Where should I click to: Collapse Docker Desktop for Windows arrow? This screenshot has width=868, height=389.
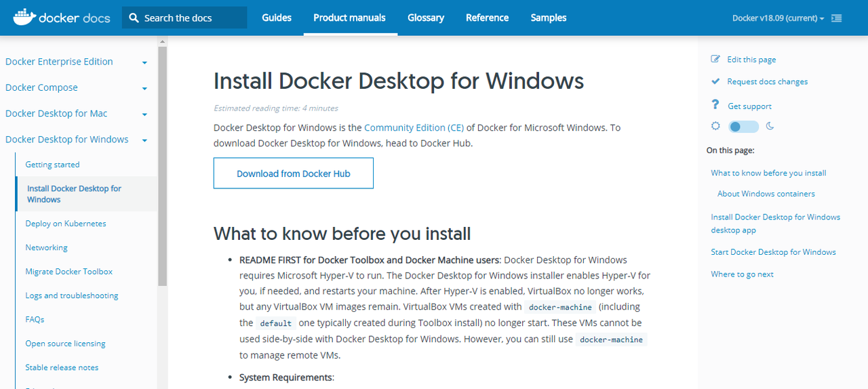(144, 140)
